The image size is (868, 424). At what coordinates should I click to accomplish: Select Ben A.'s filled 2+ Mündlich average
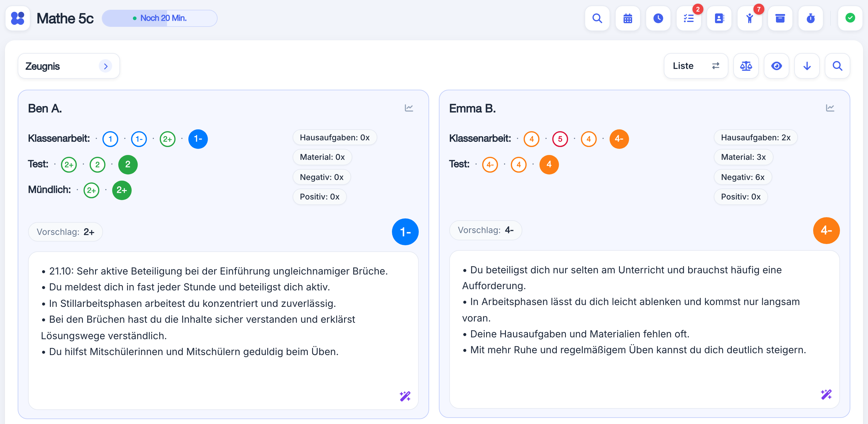(x=122, y=190)
